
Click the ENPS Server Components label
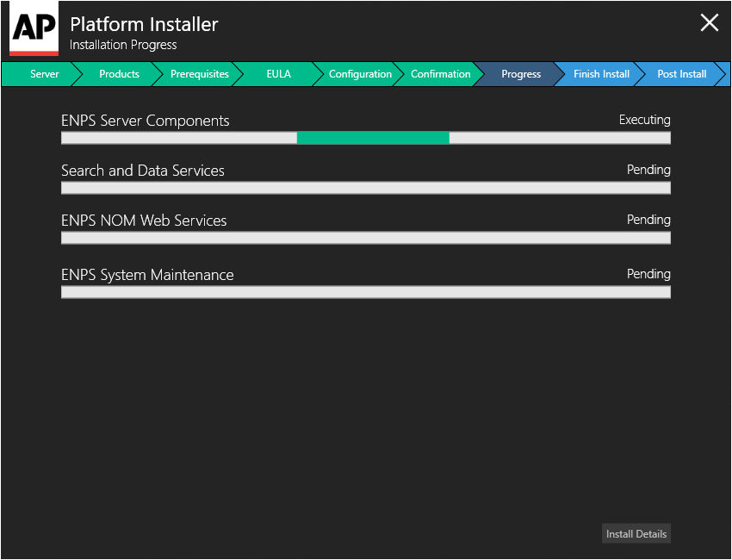point(146,121)
